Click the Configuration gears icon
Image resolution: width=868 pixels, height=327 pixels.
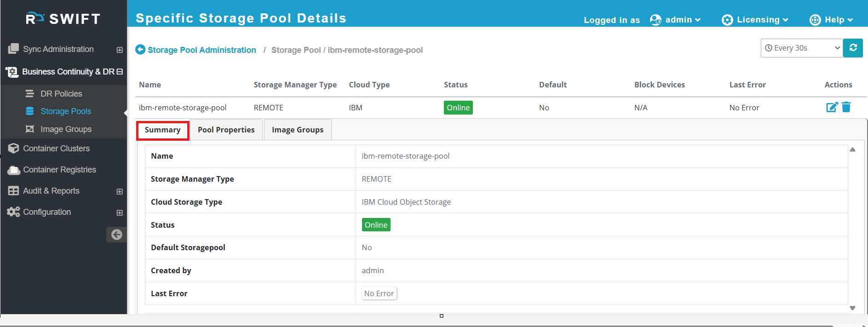click(x=13, y=212)
